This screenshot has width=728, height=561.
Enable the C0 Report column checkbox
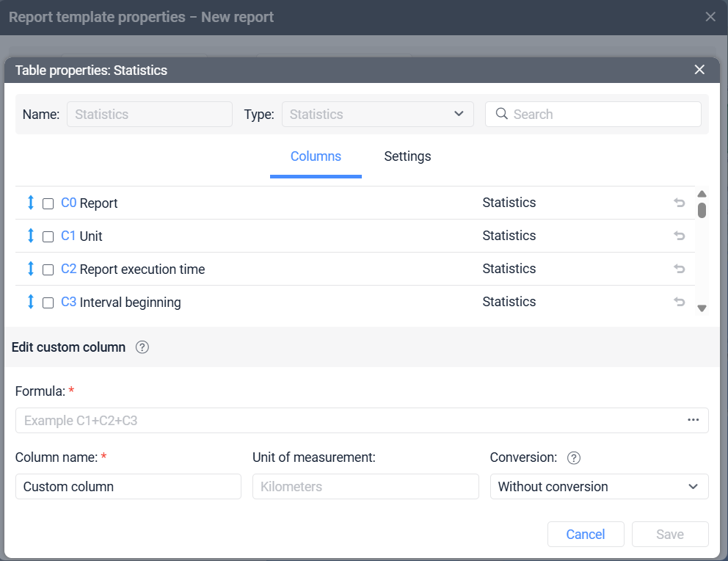click(48, 203)
